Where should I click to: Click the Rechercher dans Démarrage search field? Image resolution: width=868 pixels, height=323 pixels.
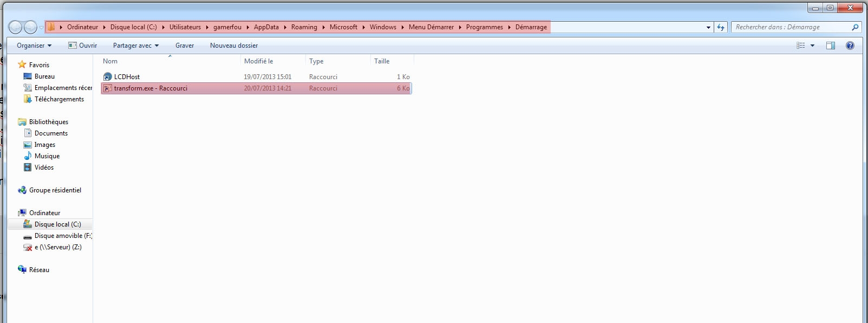791,27
